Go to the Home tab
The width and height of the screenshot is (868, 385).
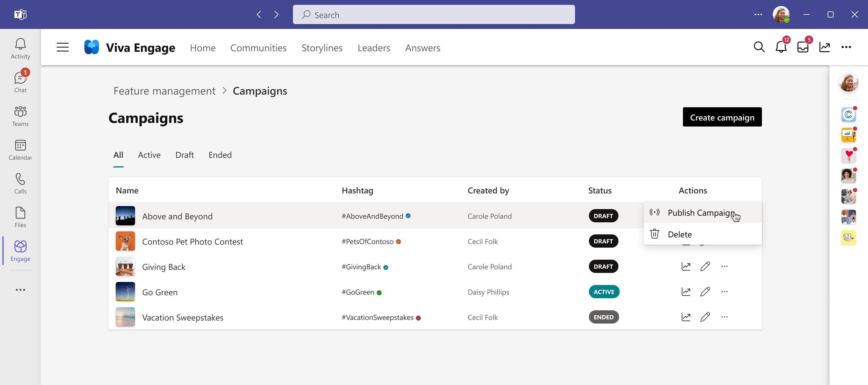click(x=203, y=48)
